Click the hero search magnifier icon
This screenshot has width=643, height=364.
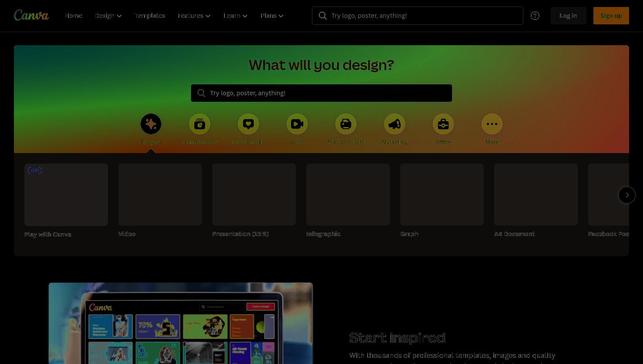(x=201, y=93)
